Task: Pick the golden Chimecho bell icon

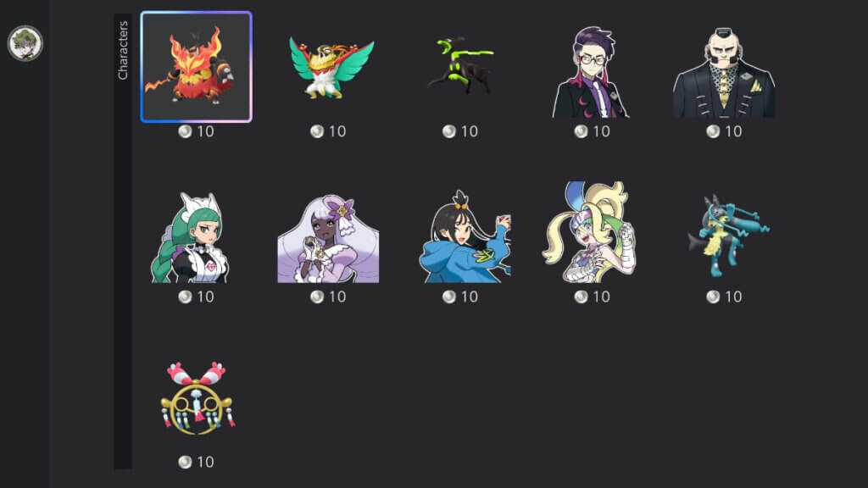Action: click(198, 398)
